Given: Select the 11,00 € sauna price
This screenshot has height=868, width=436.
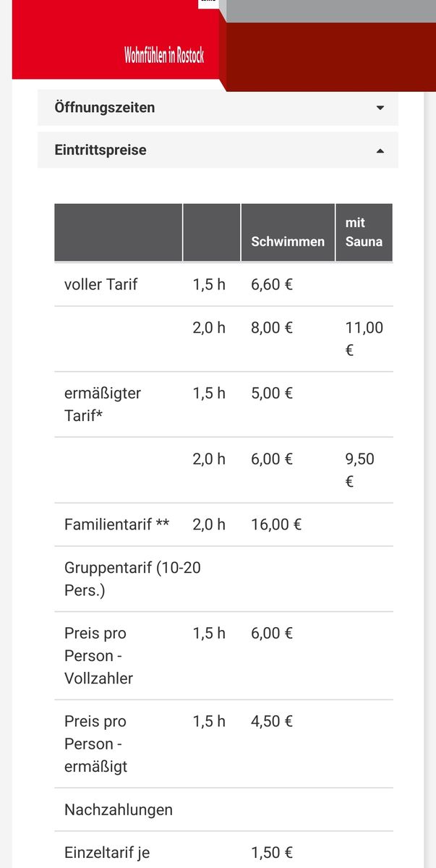Looking at the screenshot, I should click(x=364, y=339).
